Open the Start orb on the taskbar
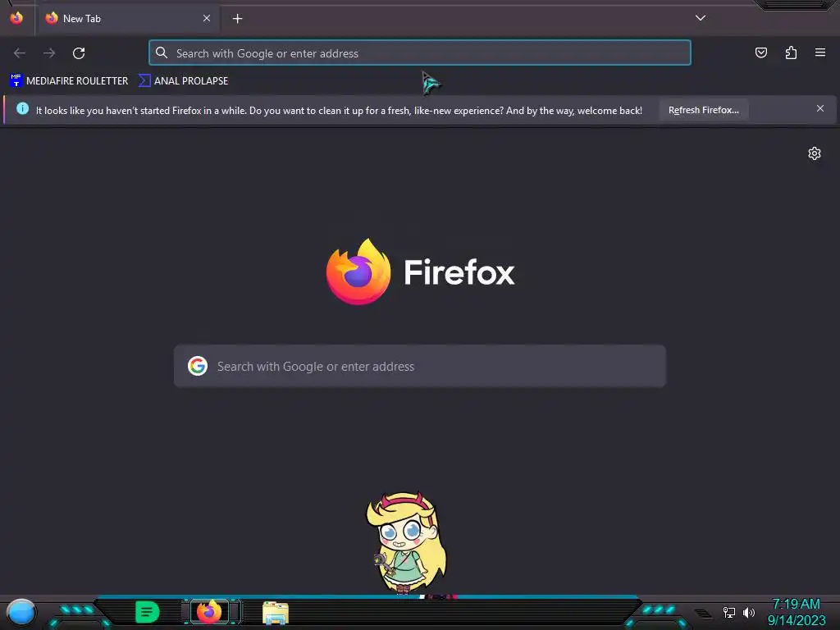 21,613
